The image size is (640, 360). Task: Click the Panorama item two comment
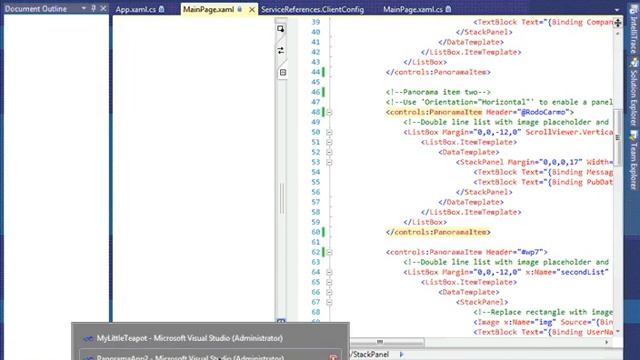point(438,92)
